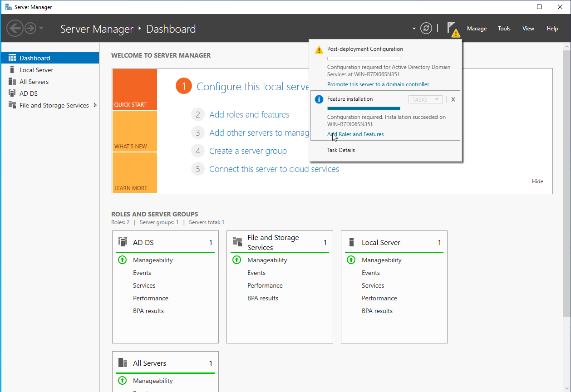Open the Manage menu
Image resolution: width=571 pixels, height=392 pixels.
(477, 29)
